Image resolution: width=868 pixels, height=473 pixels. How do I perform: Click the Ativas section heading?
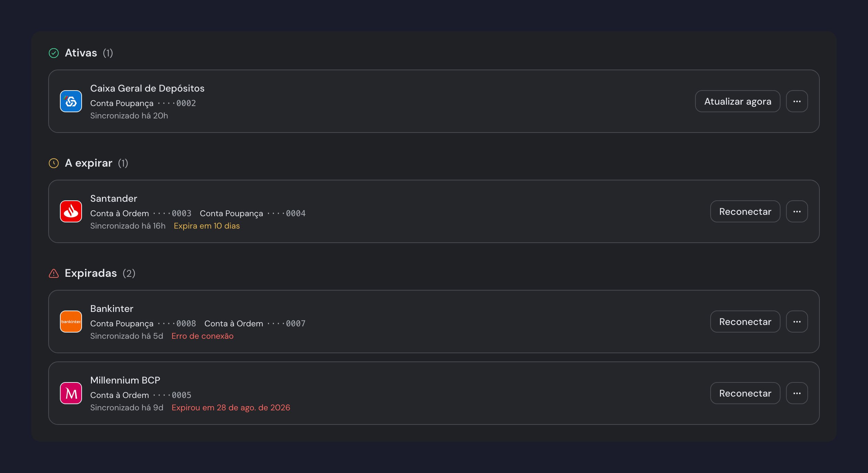click(81, 53)
